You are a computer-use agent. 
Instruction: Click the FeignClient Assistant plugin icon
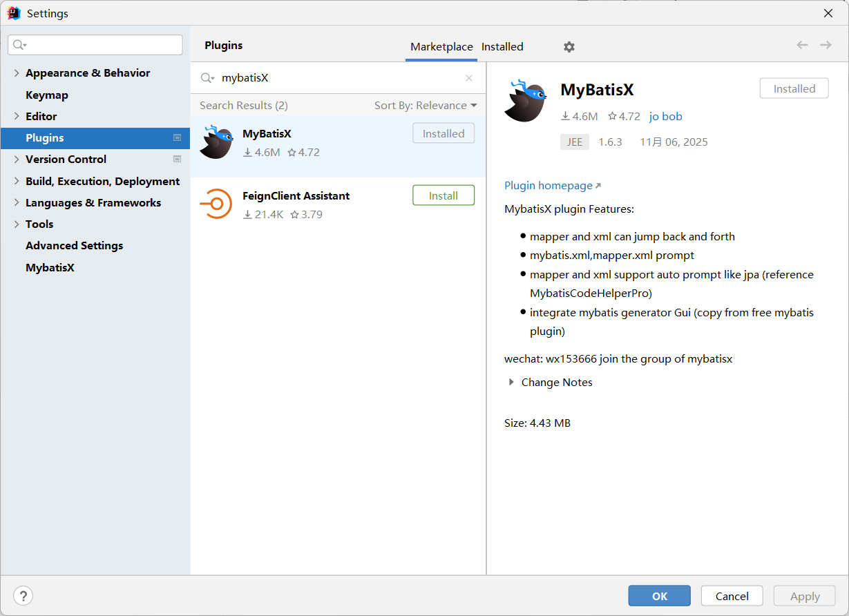pyautogui.click(x=216, y=204)
